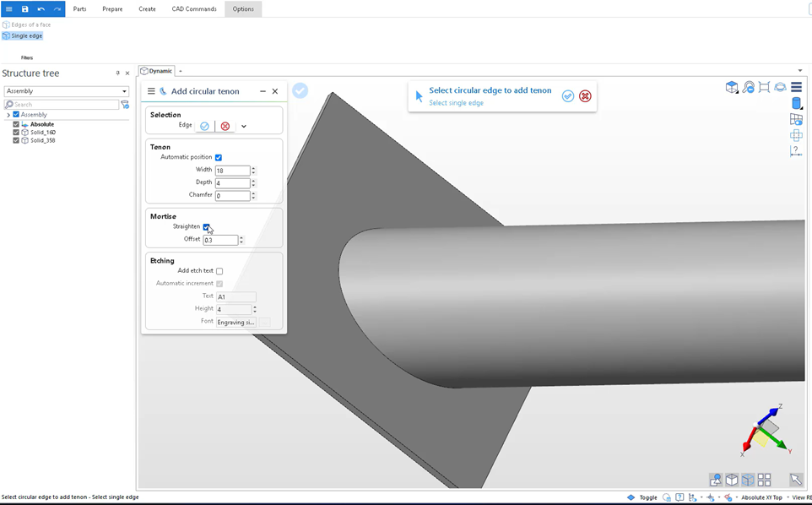Click the Width value field
The height and width of the screenshot is (505, 812).
pyautogui.click(x=232, y=171)
